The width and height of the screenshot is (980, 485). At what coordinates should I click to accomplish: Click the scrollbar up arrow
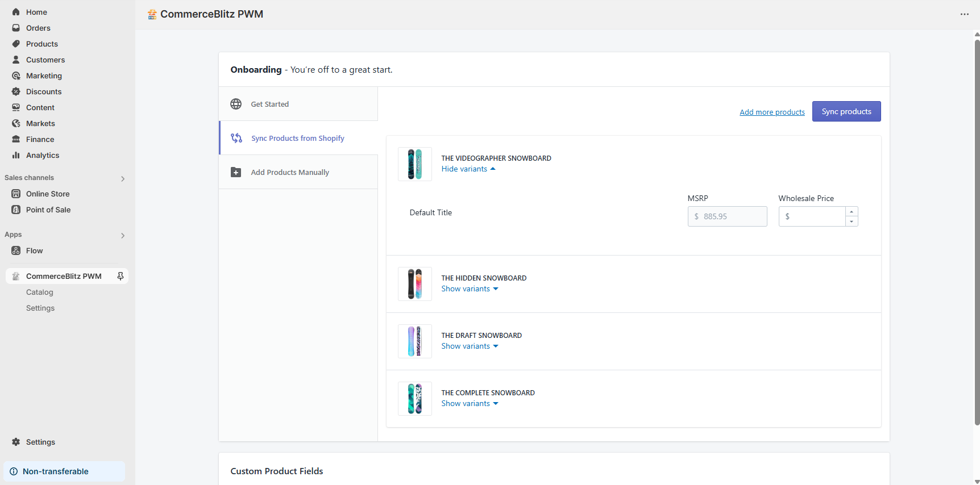[977, 34]
